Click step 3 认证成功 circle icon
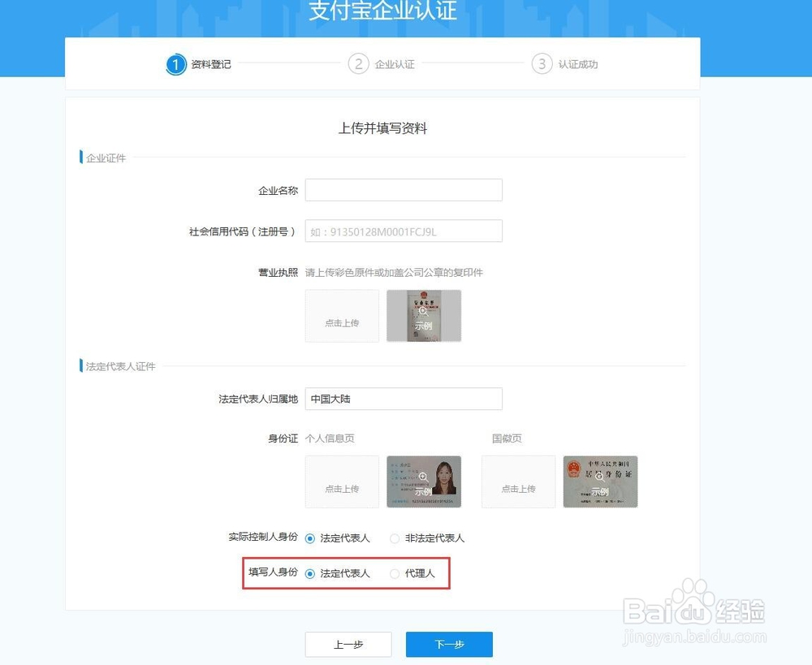Viewport: 812px width, 665px height. pos(542,64)
